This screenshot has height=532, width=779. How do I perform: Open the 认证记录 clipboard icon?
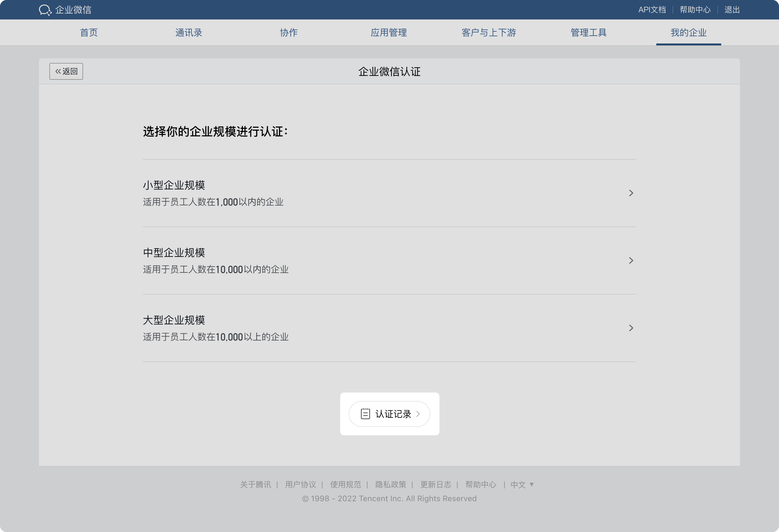pyautogui.click(x=365, y=414)
